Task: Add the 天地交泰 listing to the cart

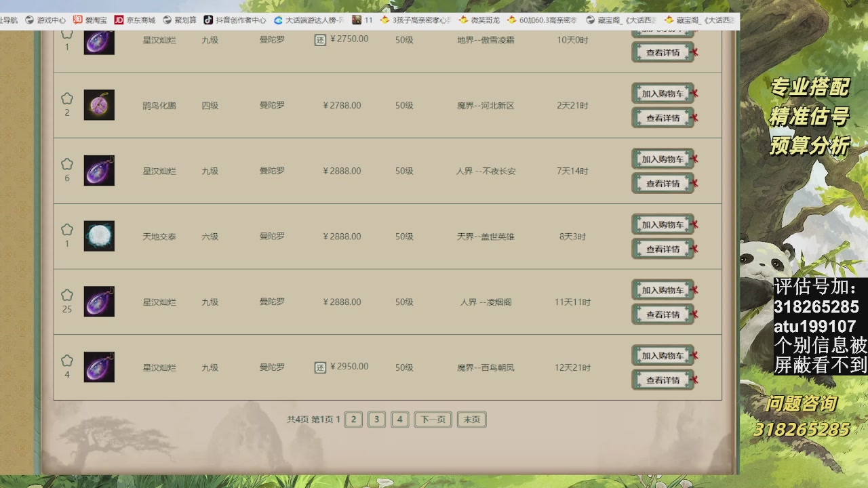Action: 663,224
